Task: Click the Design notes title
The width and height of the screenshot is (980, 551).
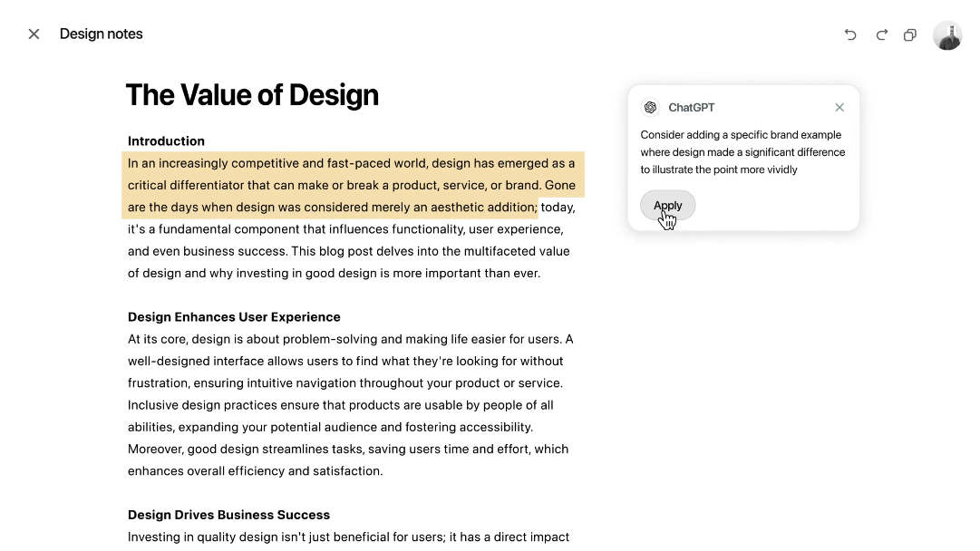Action: click(x=102, y=34)
